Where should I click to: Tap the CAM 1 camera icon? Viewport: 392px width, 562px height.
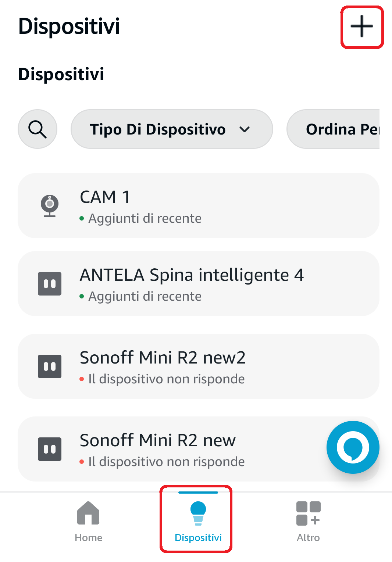click(x=50, y=205)
